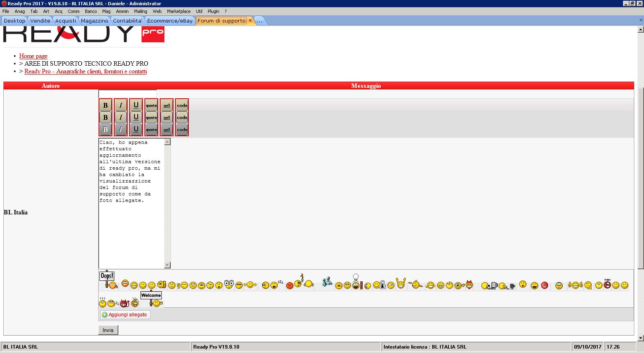Screen dimensions: 644x353
Task: Click the Ready Pro V19.8.10 status text
Action: (216, 347)
